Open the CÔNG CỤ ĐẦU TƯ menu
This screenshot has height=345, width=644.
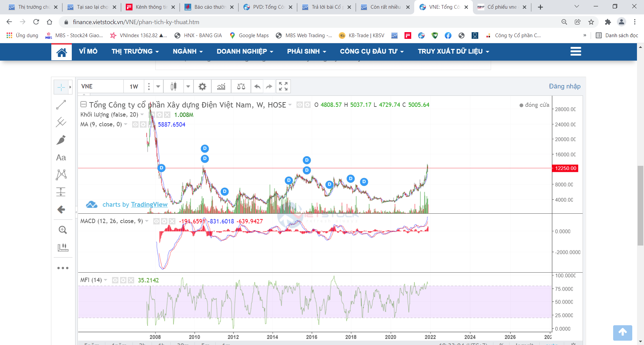[x=372, y=51]
